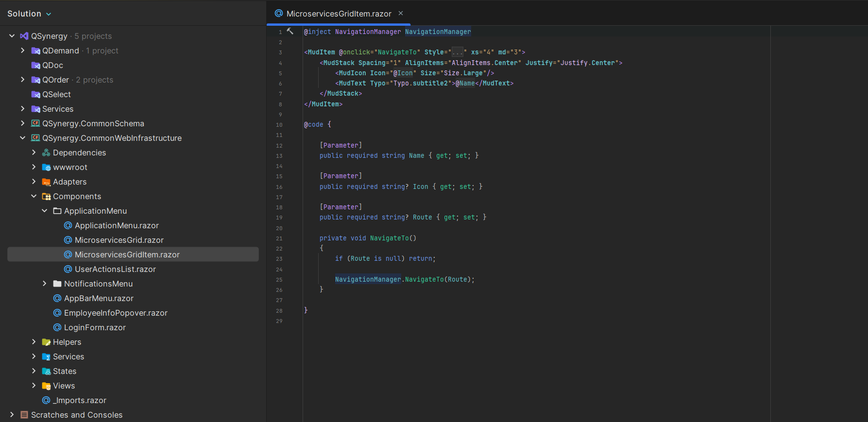Close the MicroservicesGridItem.razor editor tab
Screen dimensions: 868x422
click(x=401, y=13)
